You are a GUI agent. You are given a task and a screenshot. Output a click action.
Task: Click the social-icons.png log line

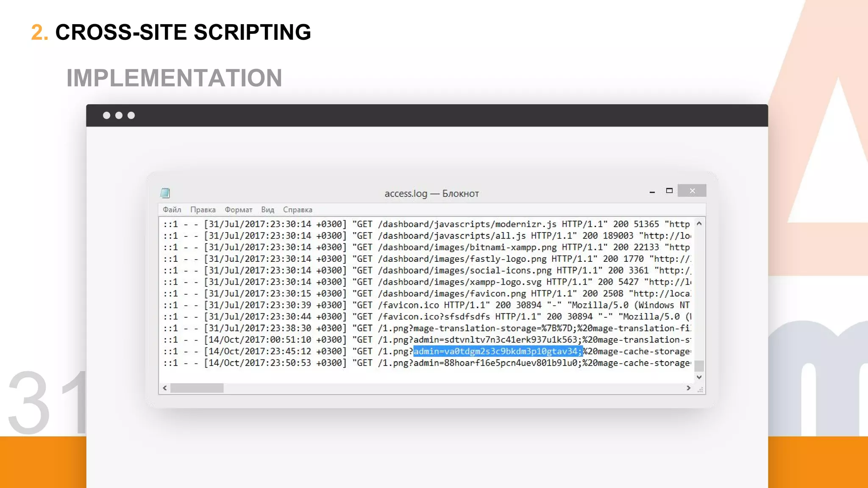(427, 270)
